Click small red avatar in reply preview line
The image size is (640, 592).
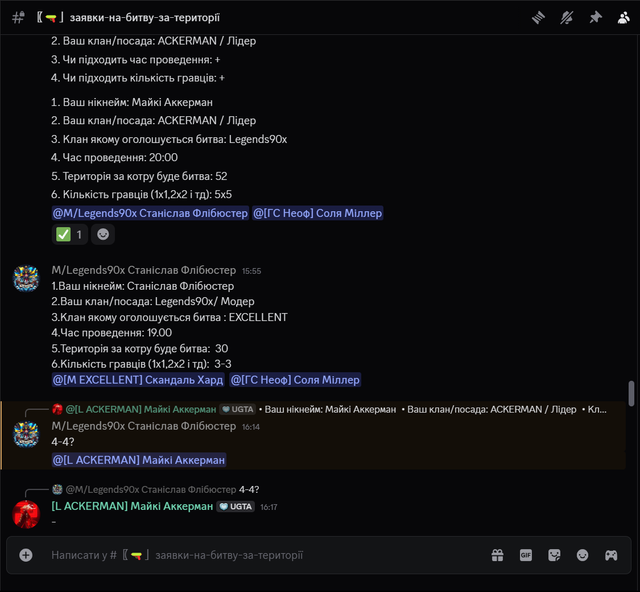57,409
